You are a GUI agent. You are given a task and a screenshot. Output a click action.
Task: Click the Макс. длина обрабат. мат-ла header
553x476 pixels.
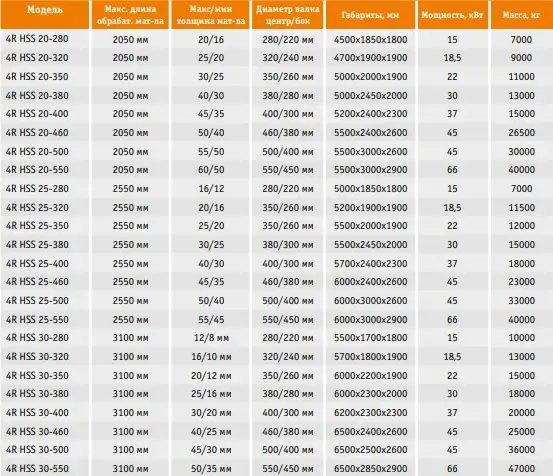[130, 15]
